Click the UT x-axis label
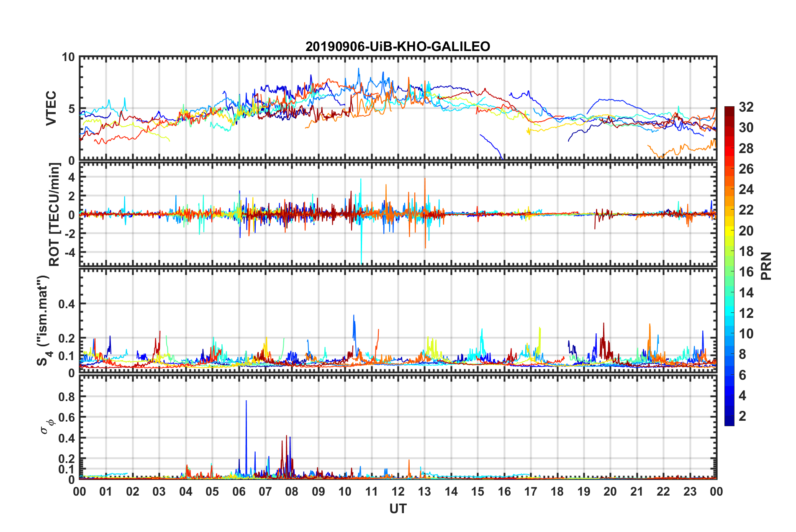 (x=398, y=509)
